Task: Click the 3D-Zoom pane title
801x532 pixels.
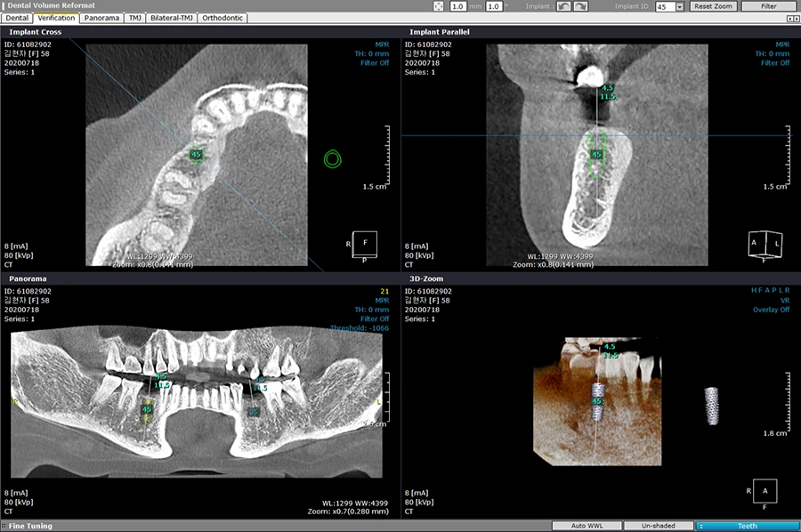Action: click(426, 278)
